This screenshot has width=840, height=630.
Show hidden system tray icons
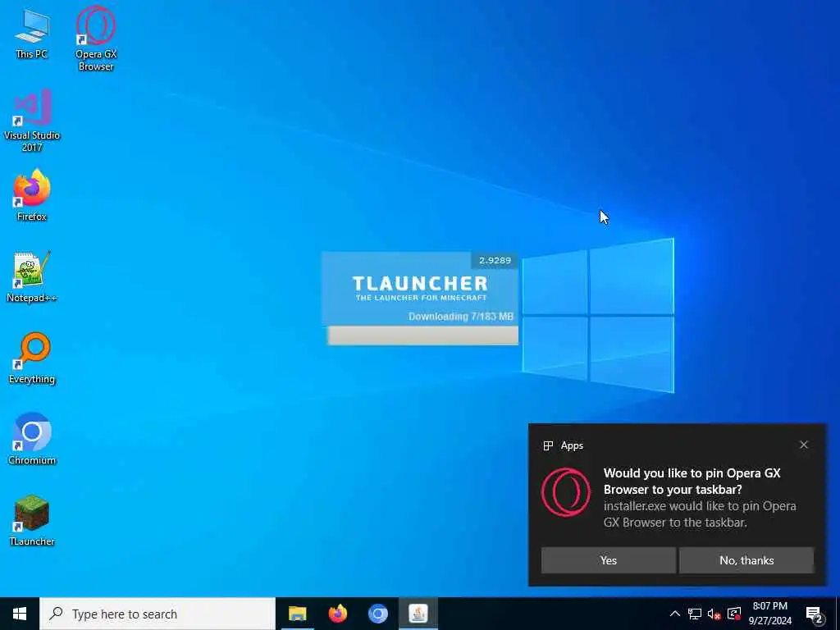coord(675,614)
